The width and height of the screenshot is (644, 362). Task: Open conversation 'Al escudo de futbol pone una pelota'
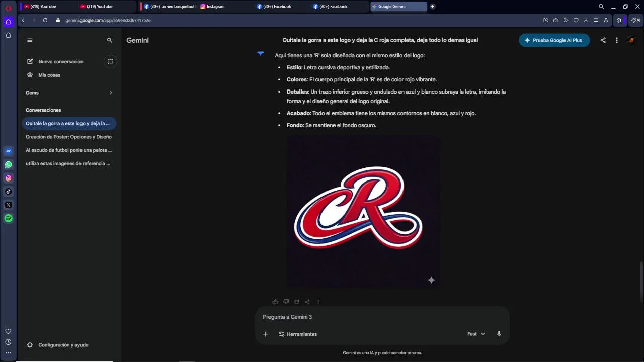click(69, 150)
